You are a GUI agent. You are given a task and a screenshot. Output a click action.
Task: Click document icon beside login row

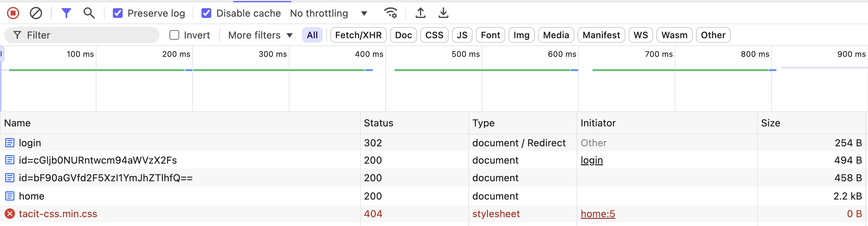tap(10, 143)
